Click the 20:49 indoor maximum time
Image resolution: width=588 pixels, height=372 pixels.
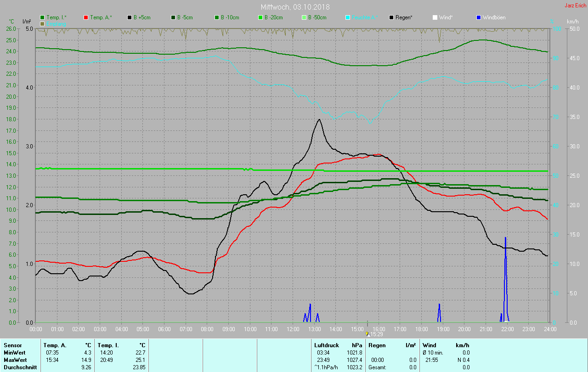click(106, 360)
